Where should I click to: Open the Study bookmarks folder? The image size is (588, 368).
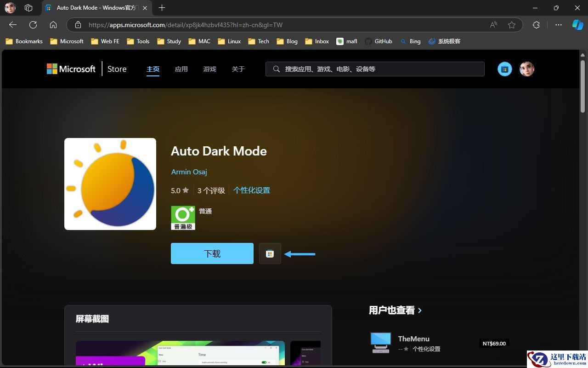[169, 41]
